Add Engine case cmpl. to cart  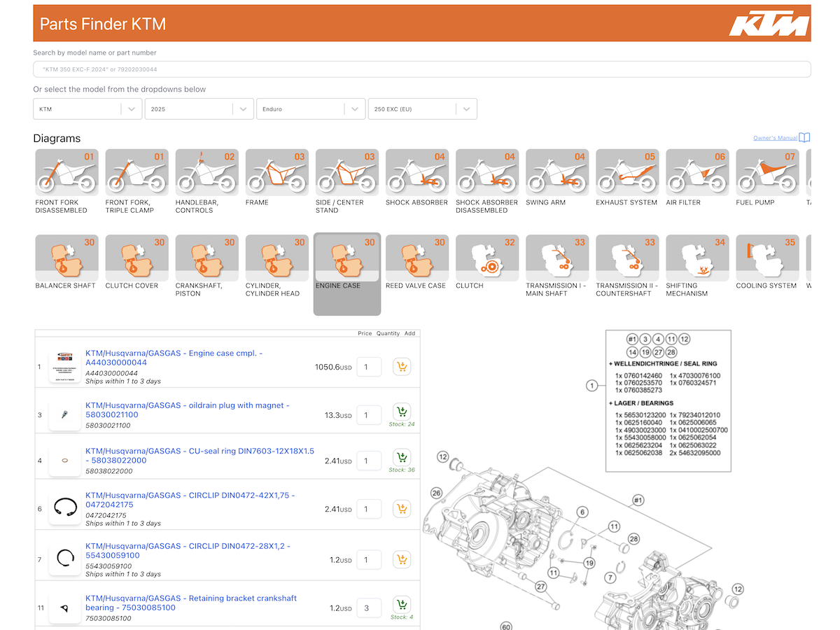tap(402, 367)
